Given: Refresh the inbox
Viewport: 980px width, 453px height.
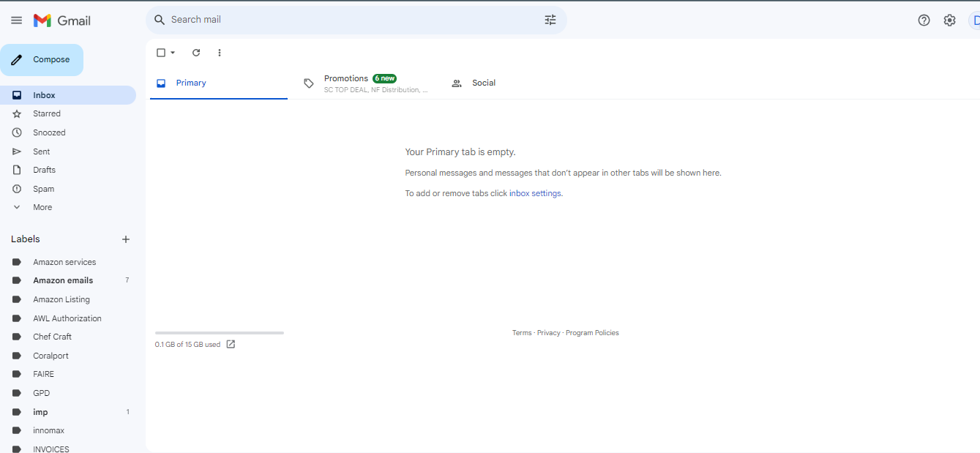Looking at the screenshot, I should point(196,53).
